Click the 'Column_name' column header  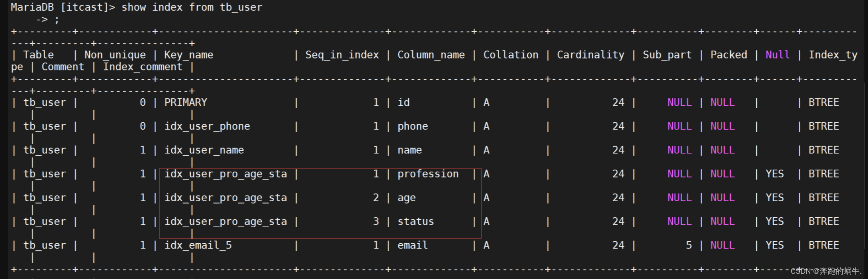pos(431,55)
